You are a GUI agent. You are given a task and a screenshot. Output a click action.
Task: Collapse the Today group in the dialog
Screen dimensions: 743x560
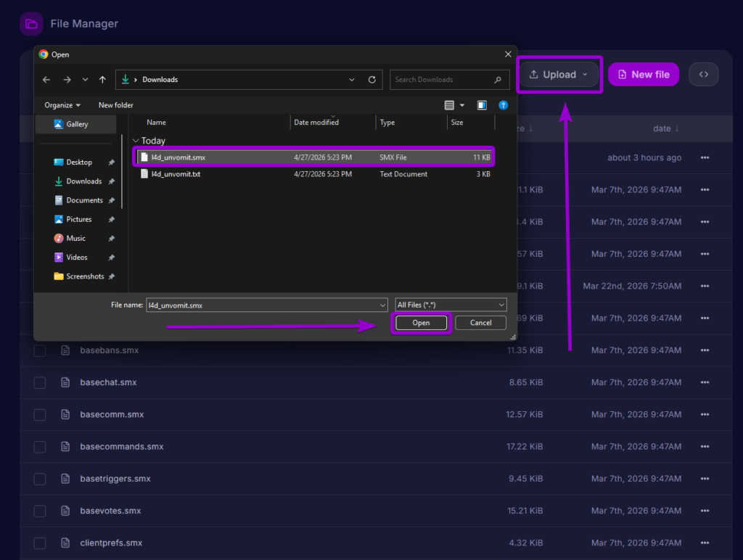(136, 140)
